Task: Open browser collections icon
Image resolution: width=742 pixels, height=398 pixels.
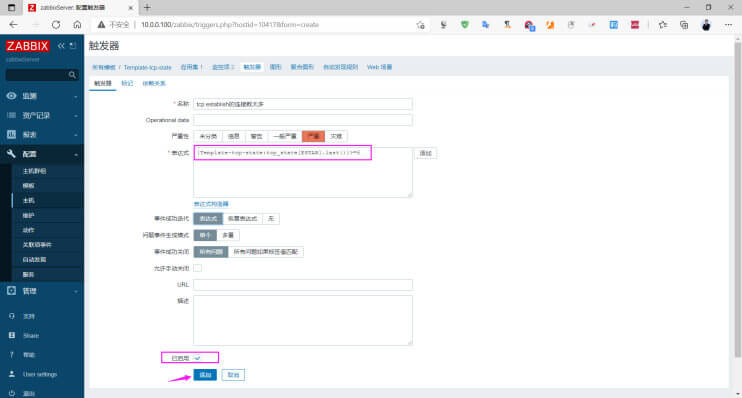Action: [684, 25]
